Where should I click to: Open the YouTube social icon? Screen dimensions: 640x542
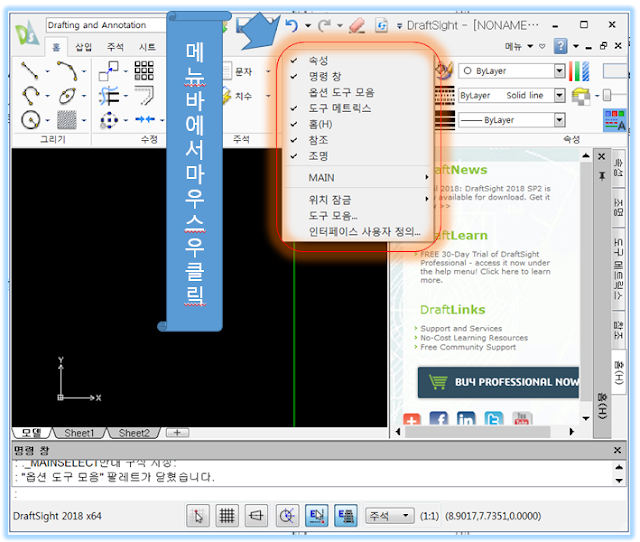tap(522, 420)
